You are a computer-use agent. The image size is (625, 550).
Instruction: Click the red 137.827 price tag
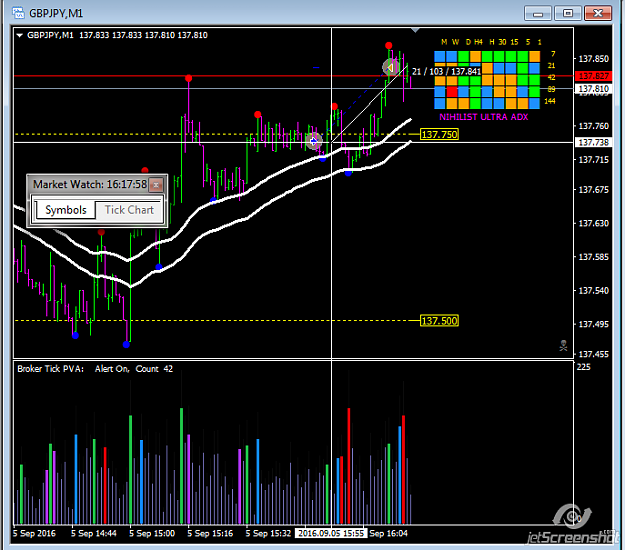tap(593, 76)
